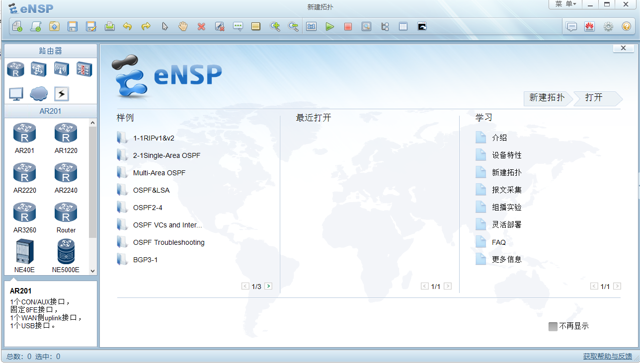
Task: Click the Huawei logo icon
Action: [x=590, y=26]
